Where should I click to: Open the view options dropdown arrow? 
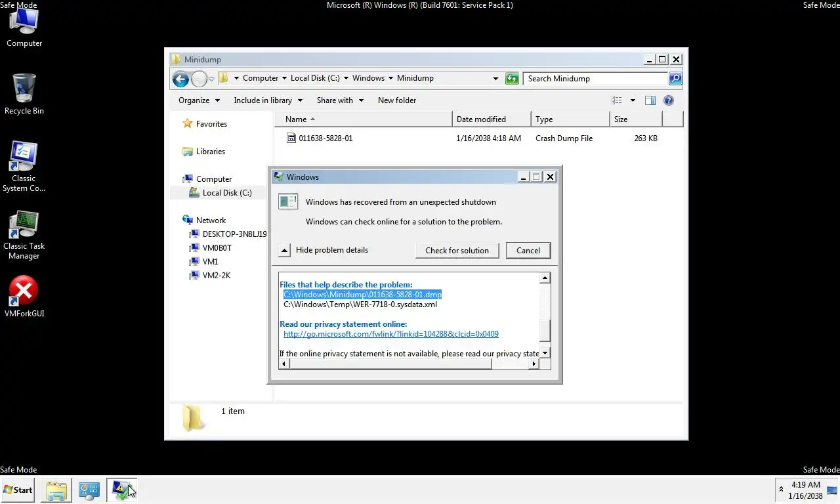pyautogui.click(x=633, y=100)
